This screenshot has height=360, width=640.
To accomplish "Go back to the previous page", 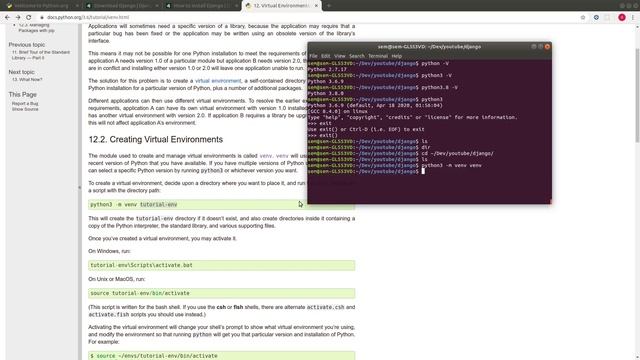I will pos(7,17).
